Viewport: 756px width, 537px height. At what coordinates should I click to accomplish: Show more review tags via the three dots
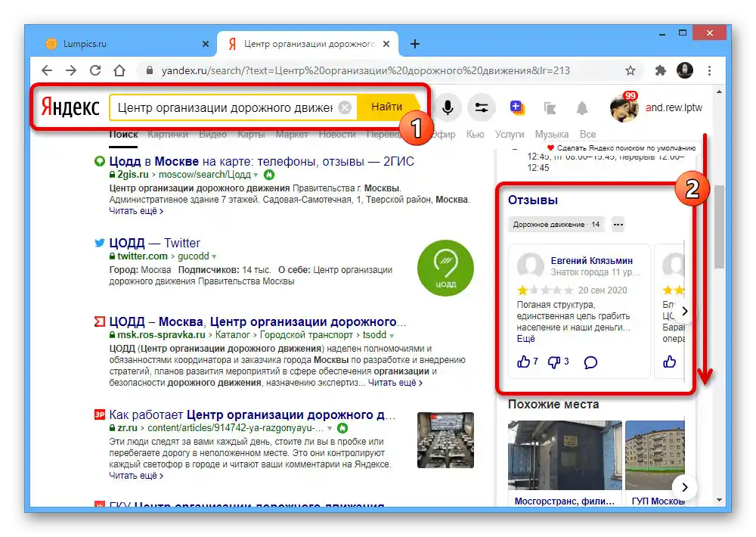click(618, 225)
